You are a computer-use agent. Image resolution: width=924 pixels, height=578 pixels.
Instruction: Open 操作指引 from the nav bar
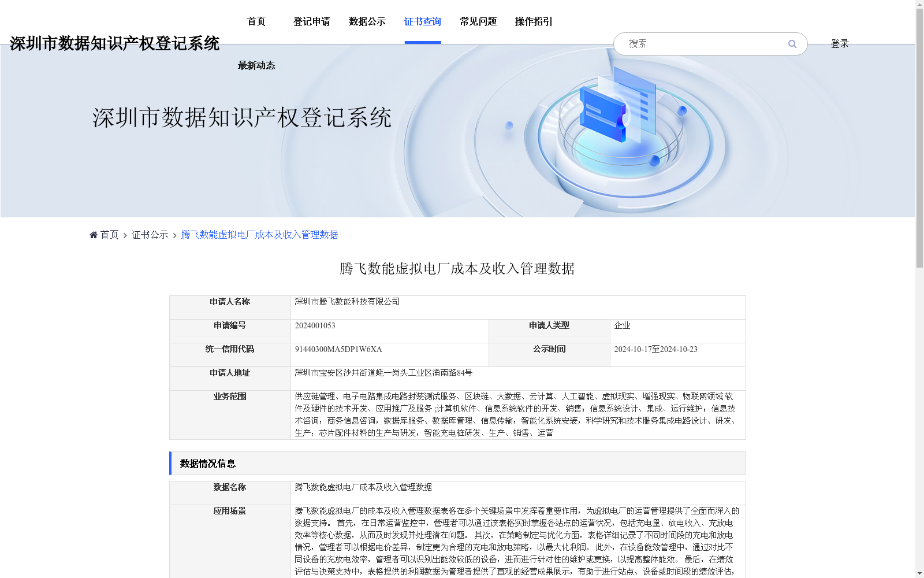pos(534,21)
